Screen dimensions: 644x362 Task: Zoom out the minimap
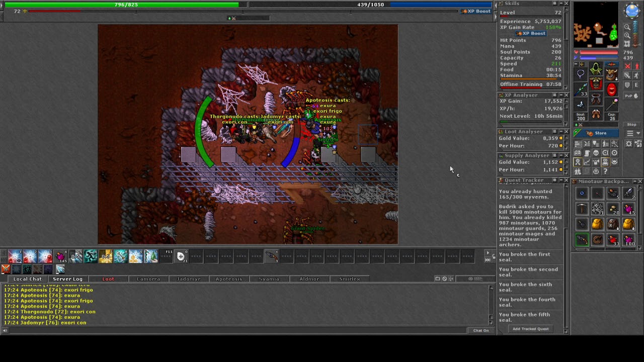pyautogui.click(x=627, y=27)
